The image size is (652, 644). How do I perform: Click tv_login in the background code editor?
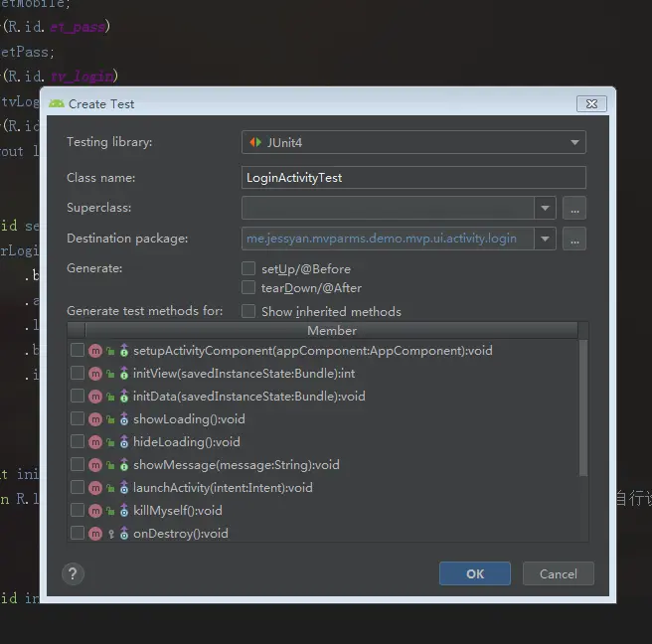(x=81, y=77)
